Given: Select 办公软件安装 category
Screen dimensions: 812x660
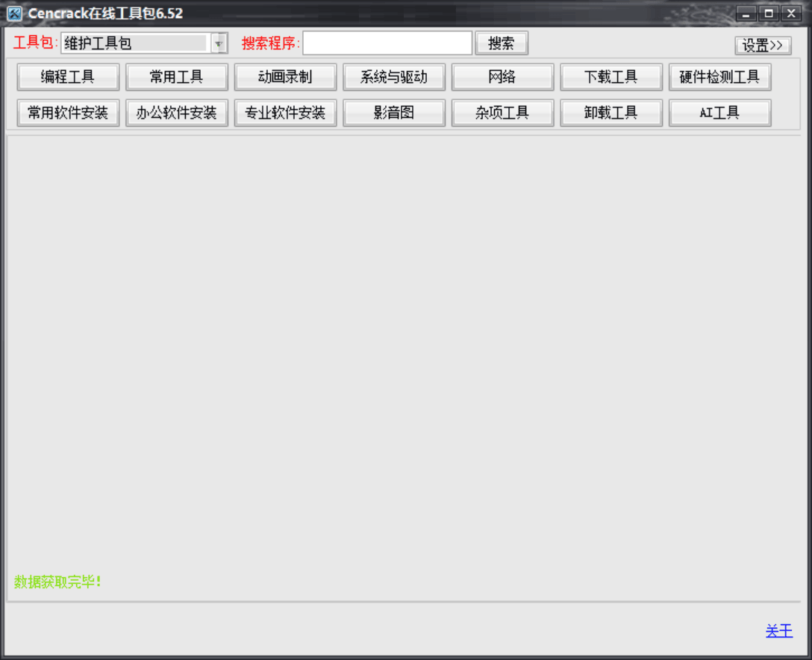Looking at the screenshot, I should coord(177,113).
